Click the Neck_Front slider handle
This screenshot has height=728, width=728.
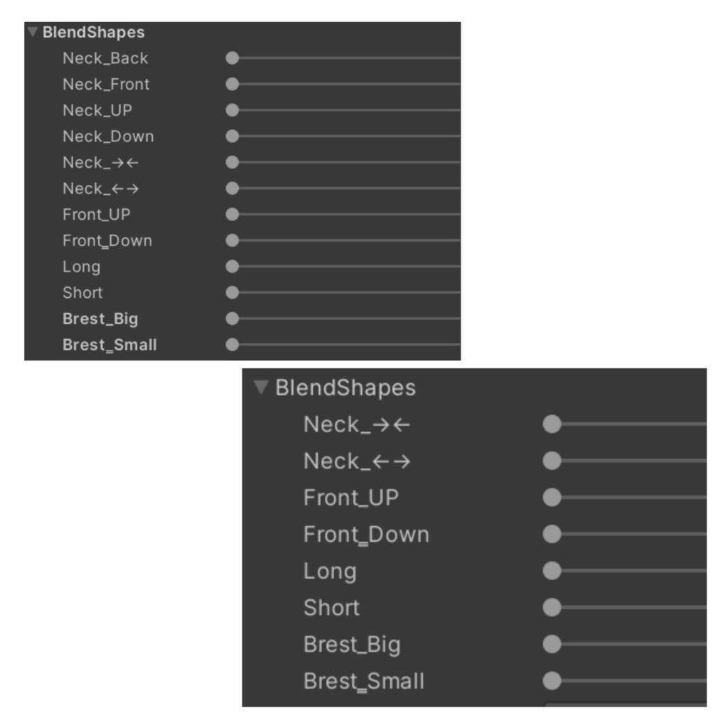click(x=232, y=84)
